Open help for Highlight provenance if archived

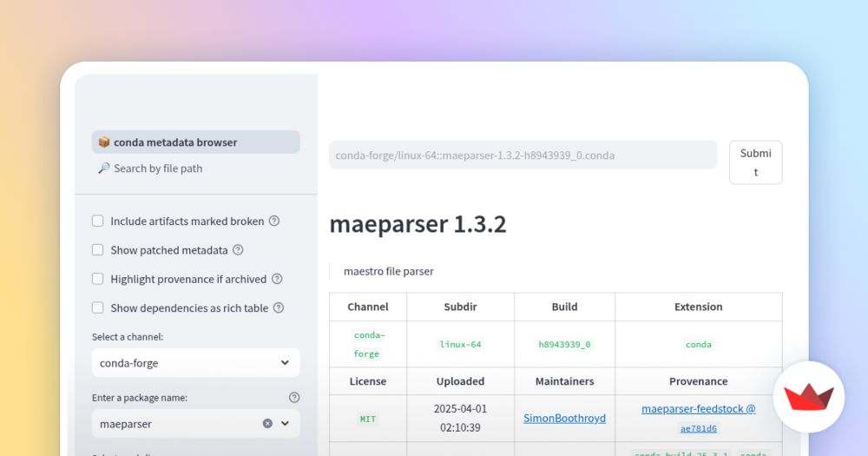(277, 279)
